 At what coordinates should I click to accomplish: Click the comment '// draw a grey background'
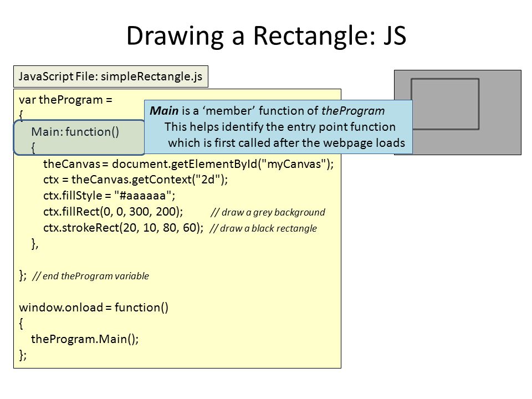pyautogui.click(x=268, y=212)
